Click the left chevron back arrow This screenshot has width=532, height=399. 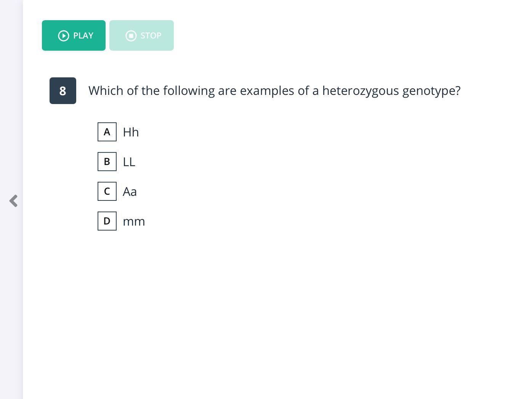pyautogui.click(x=13, y=201)
